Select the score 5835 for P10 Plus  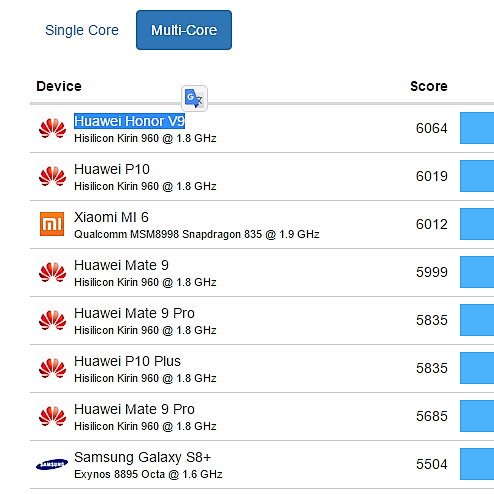pyautogui.click(x=432, y=368)
